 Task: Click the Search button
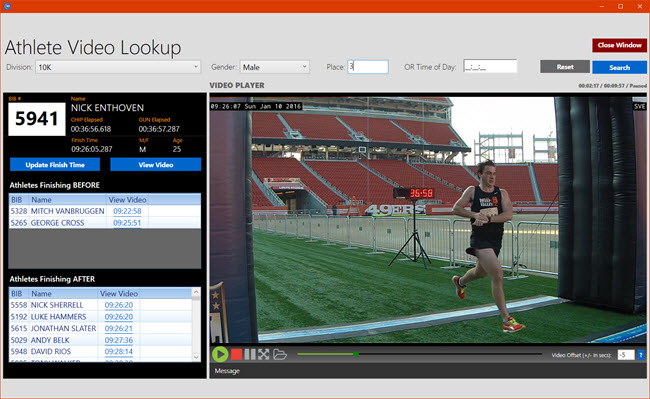pyautogui.click(x=619, y=67)
